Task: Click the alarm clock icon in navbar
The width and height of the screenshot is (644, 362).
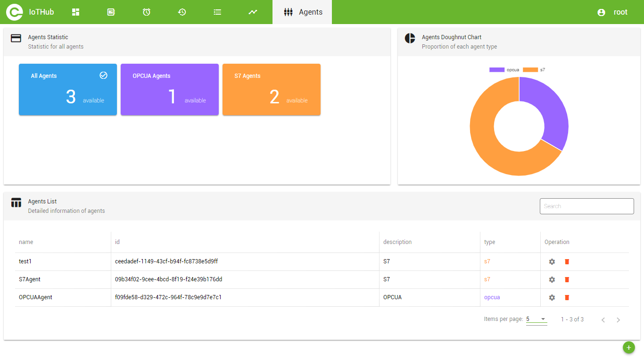Action: tap(147, 12)
